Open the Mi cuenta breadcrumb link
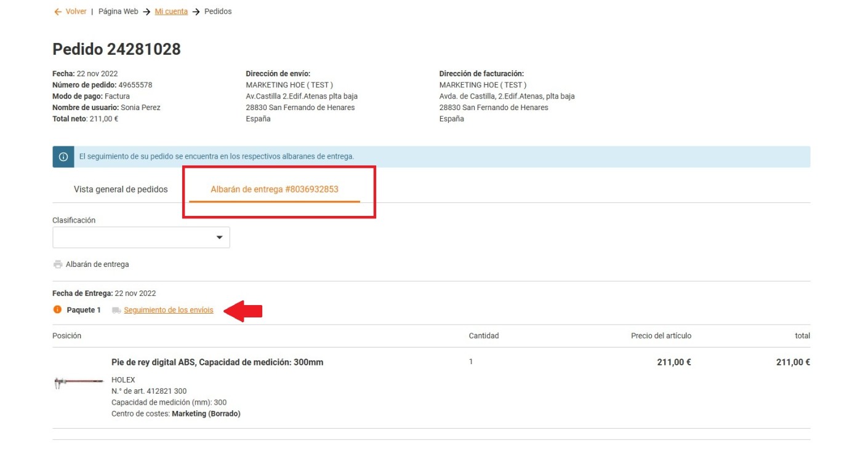 pyautogui.click(x=171, y=12)
